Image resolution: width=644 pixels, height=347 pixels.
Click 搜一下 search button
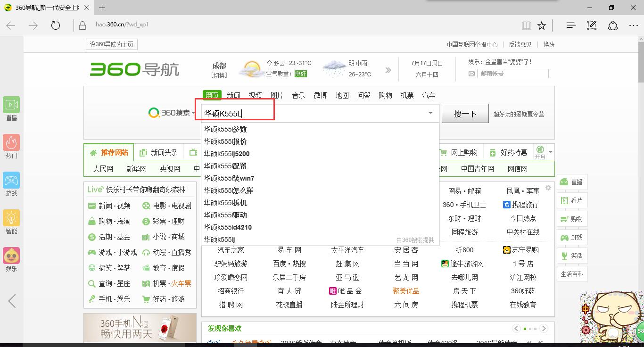465,114
